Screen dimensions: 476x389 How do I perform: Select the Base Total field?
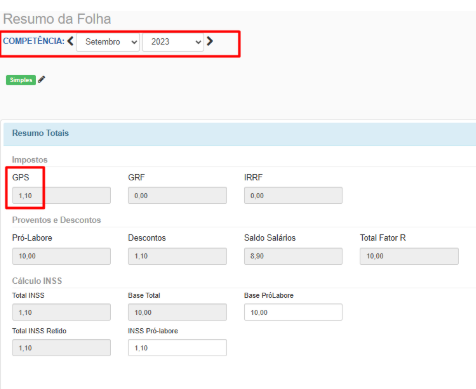click(x=177, y=312)
